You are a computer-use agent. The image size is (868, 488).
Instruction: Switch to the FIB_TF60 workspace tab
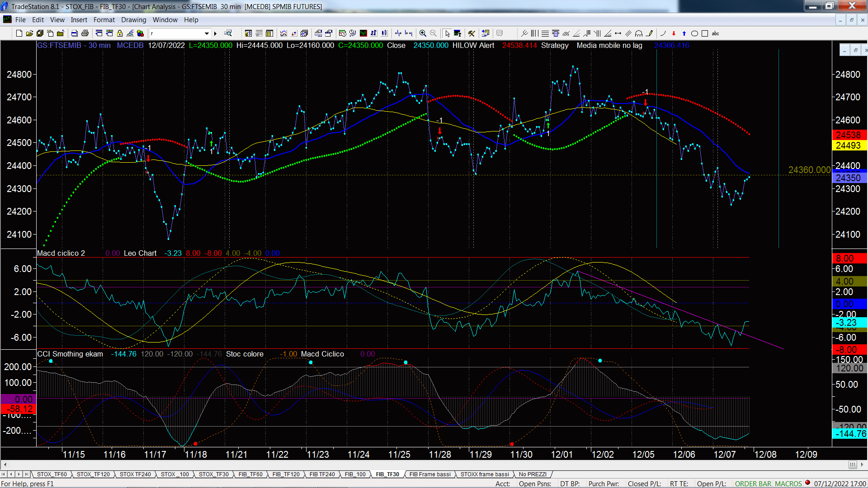pyautogui.click(x=250, y=474)
